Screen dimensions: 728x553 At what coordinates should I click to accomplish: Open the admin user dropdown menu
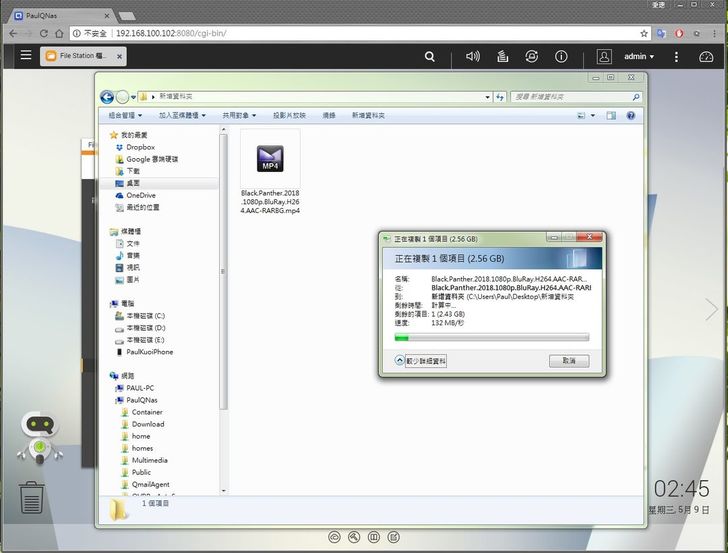(x=638, y=57)
